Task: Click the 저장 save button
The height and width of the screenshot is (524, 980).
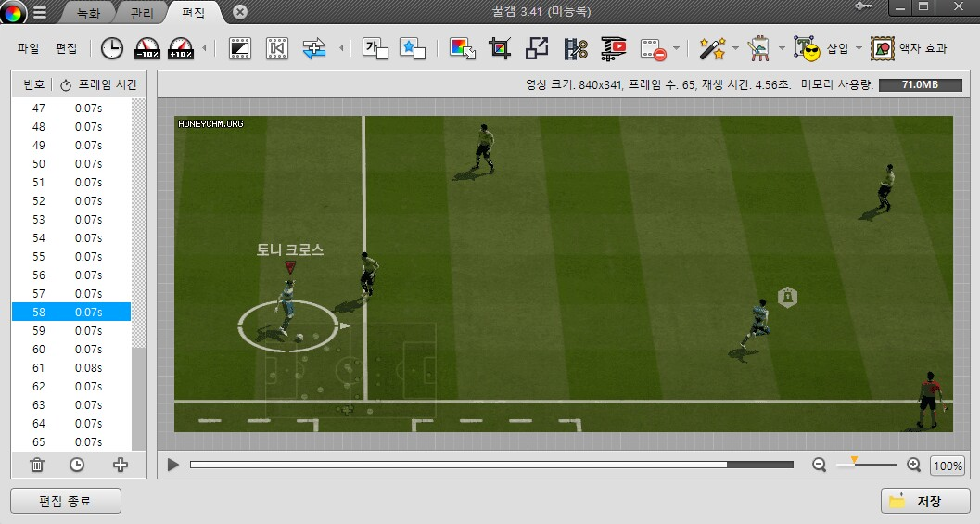Action: click(x=924, y=501)
